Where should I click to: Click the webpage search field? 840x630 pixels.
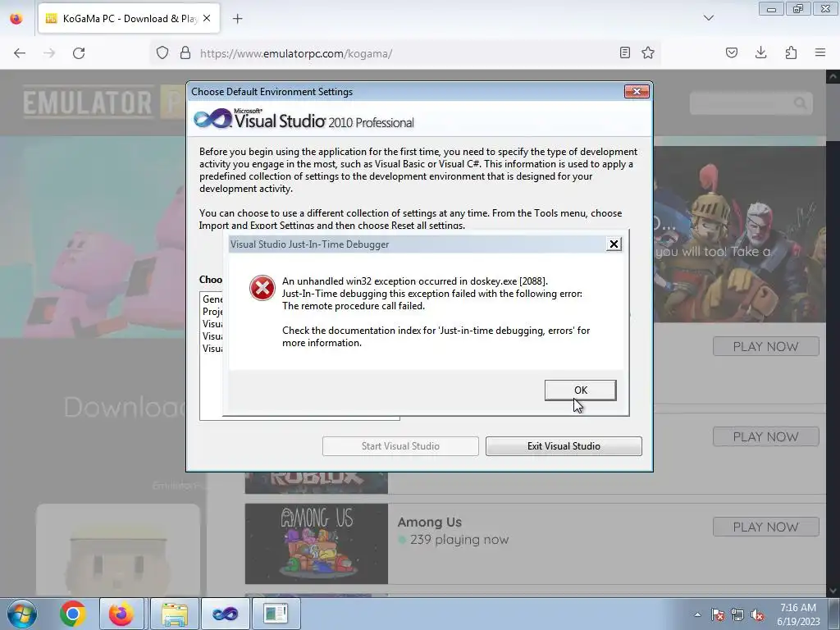click(750, 103)
